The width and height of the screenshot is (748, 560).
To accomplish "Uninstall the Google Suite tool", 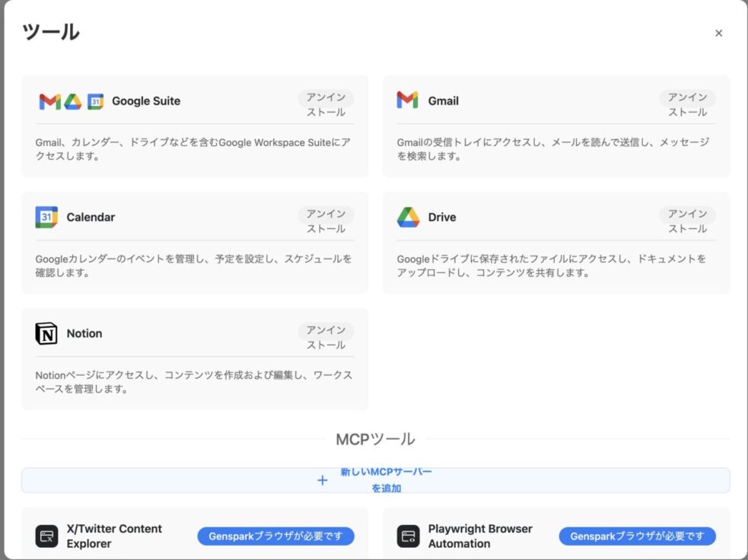I will (326, 105).
